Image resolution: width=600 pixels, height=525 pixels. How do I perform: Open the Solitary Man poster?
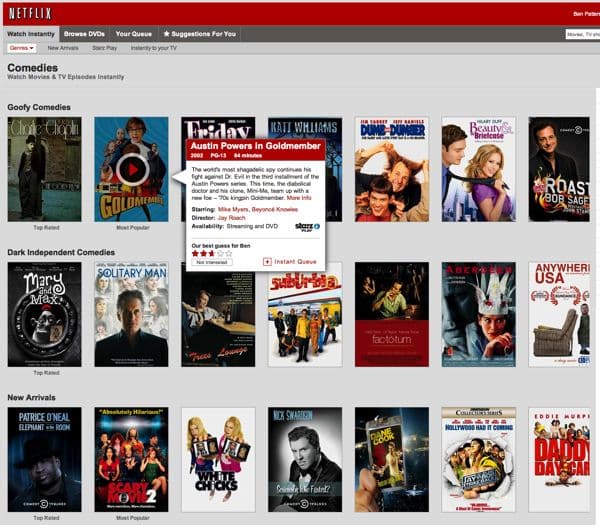131,315
